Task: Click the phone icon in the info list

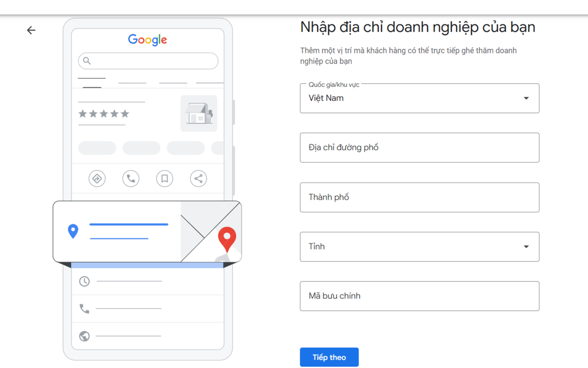Action: pos(83,308)
